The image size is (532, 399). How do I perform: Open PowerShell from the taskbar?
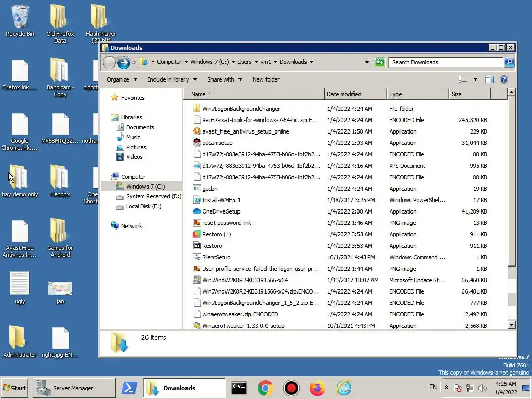[129, 388]
